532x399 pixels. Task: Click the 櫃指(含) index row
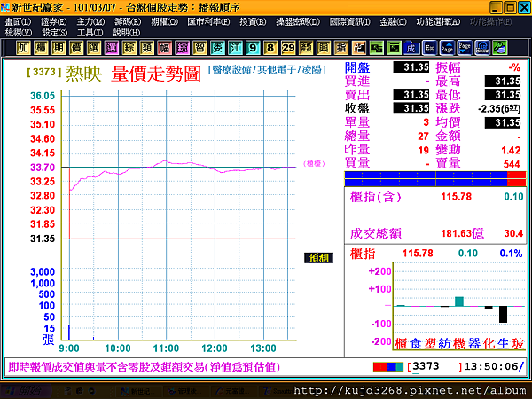[x=435, y=197]
